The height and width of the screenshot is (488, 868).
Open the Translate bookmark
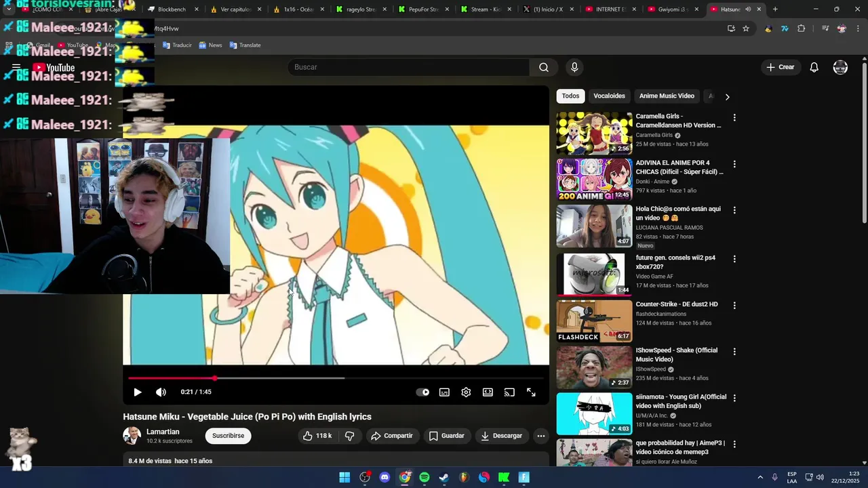tap(245, 45)
